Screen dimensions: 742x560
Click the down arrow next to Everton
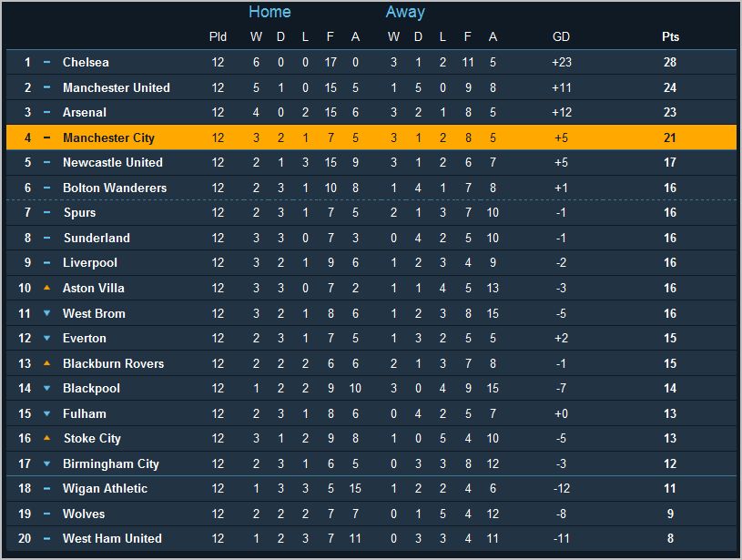click(x=46, y=338)
